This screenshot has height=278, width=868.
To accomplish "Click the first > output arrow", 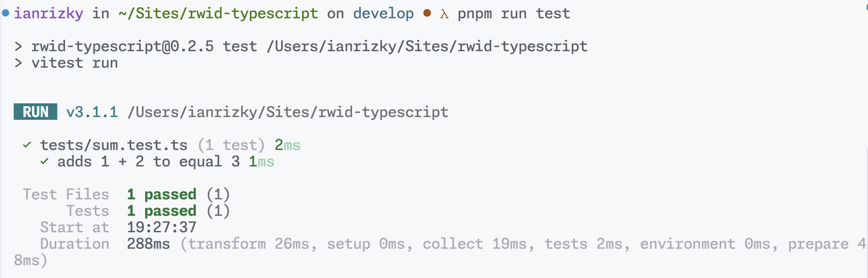I will pos(18,46).
